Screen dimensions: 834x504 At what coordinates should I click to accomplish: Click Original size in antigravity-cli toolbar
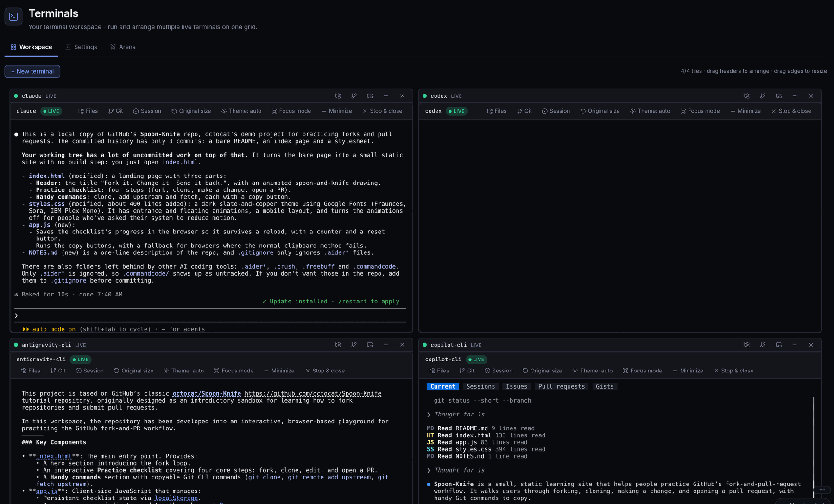(133, 371)
